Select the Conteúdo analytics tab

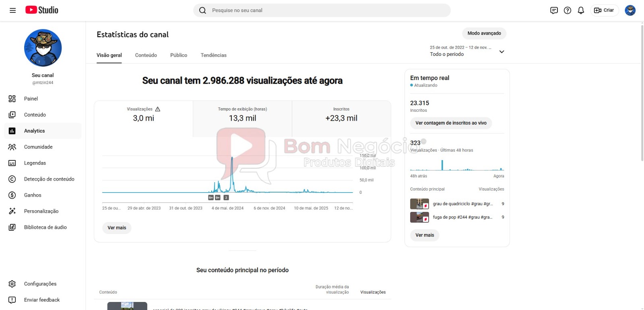(x=146, y=55)
